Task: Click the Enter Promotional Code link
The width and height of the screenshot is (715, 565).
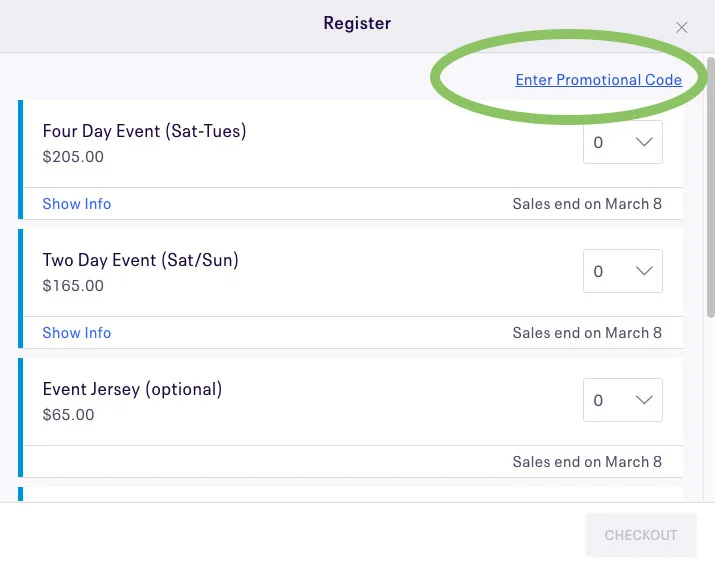Action: click(598, 80)
